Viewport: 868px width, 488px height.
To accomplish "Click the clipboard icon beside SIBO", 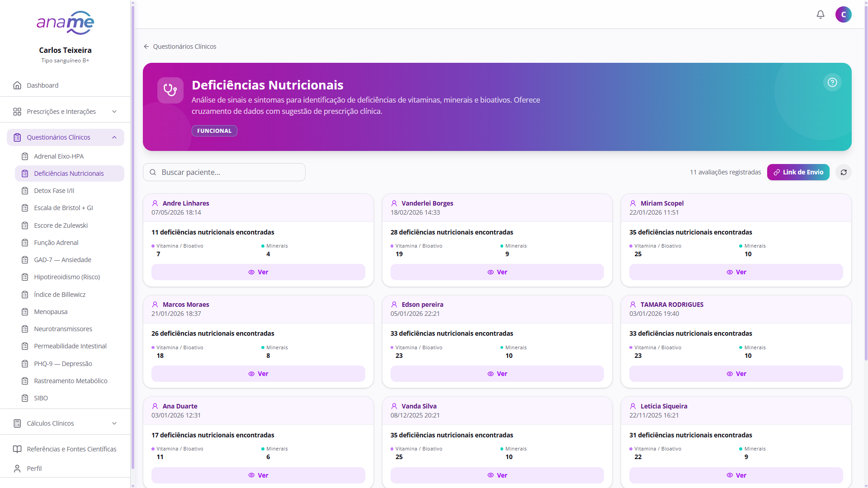I will pyautogui.click(x=25, y=398).
